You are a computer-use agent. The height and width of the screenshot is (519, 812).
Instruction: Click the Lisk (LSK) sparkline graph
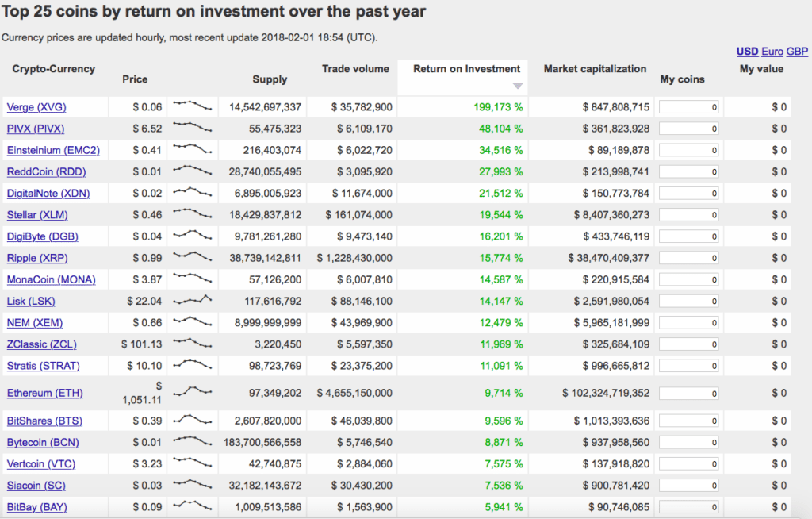(191, 301)
